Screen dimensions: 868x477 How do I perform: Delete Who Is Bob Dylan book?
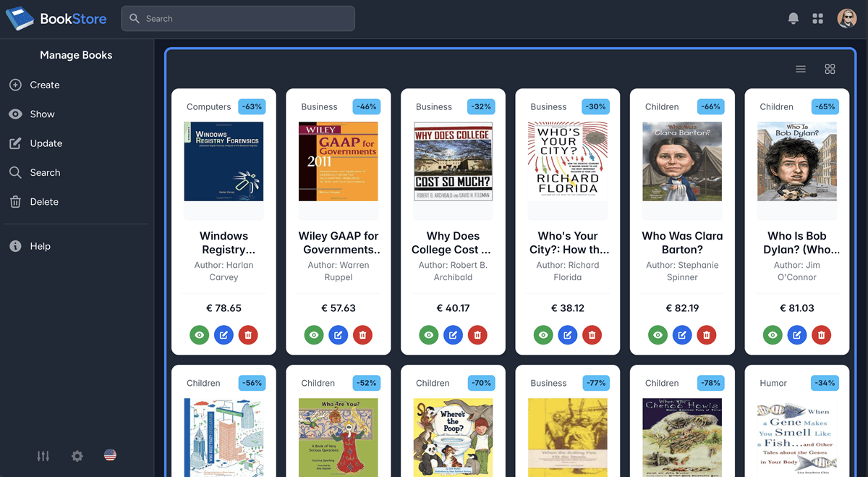pyautogui.click(x=821, y=335)
